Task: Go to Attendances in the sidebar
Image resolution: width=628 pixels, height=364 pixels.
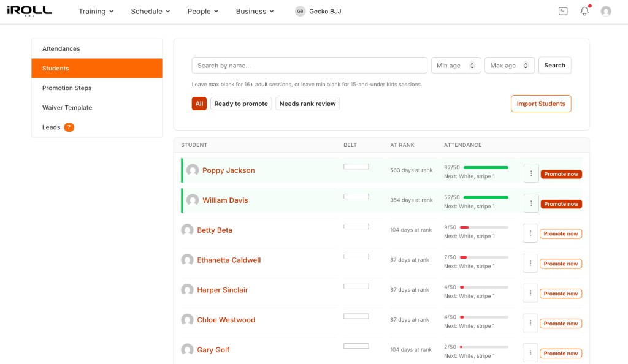Action: pyautogui.click(x=97, y=49)
